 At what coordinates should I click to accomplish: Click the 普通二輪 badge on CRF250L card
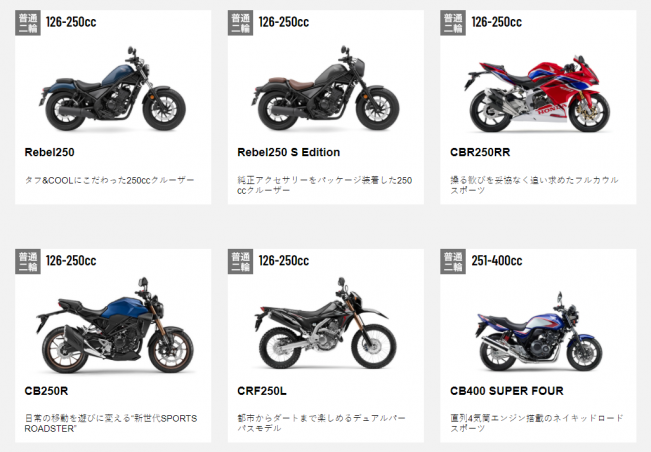pos(240,261)
